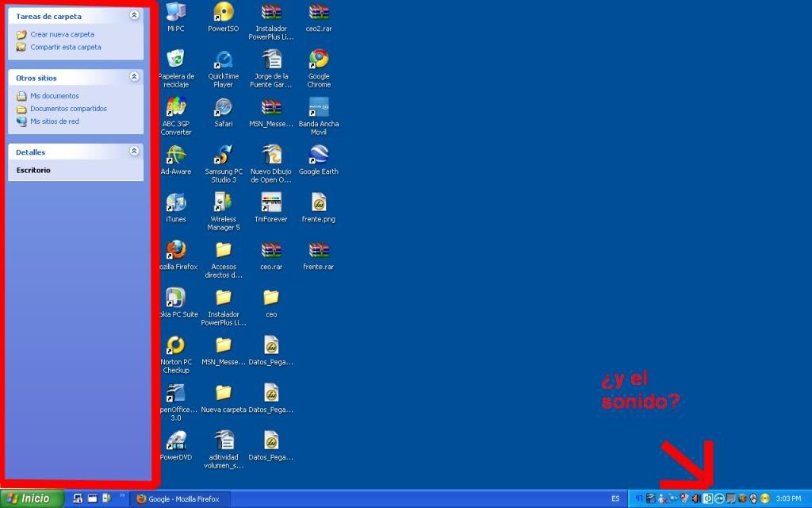Open the Mis documentos link
The image size is (812, 508).
[54, 96]
